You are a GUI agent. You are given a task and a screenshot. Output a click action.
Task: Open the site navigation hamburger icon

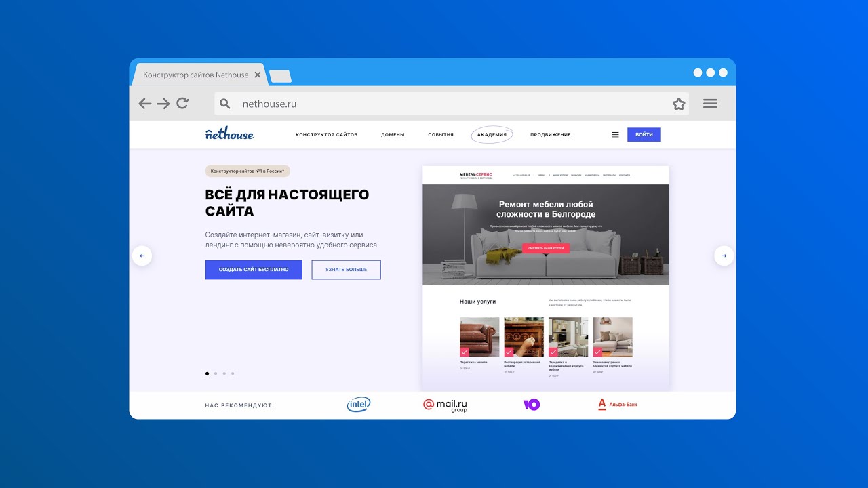coord(615,135)
